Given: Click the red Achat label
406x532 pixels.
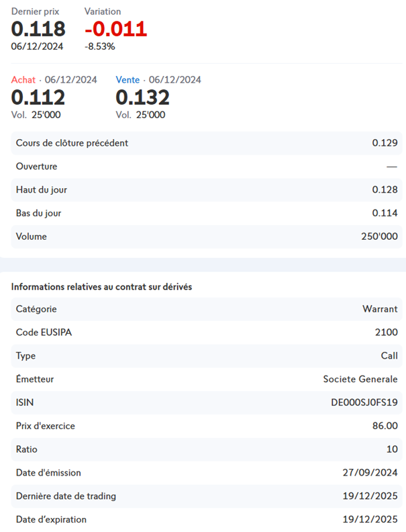Looking at the screenshot, I should point(23,80).
